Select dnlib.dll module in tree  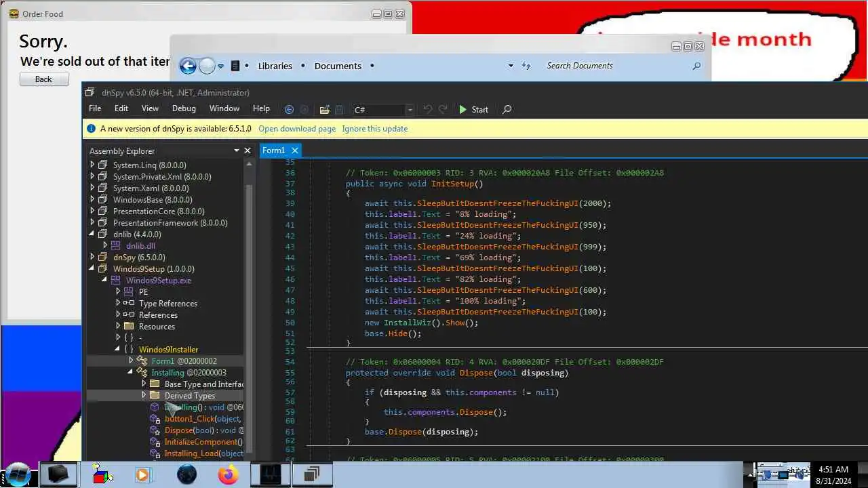140,245
